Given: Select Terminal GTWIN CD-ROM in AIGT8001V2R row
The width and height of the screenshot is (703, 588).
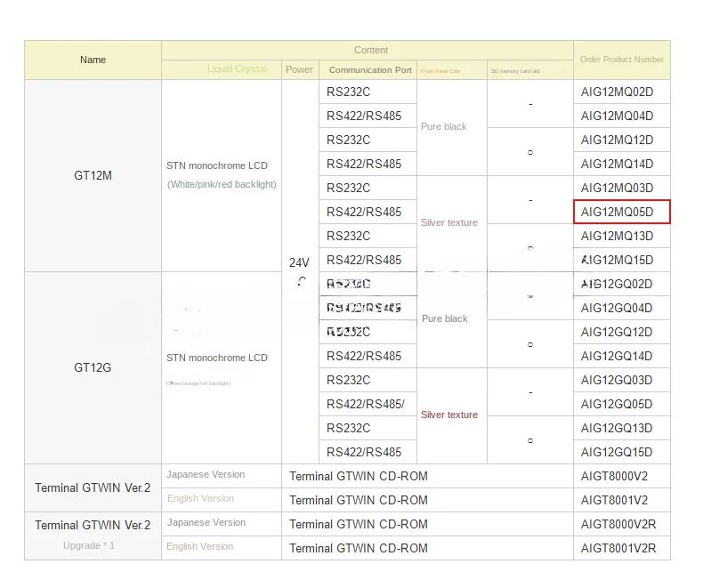Looking at the screenshot, I should (x=359, y=549).
